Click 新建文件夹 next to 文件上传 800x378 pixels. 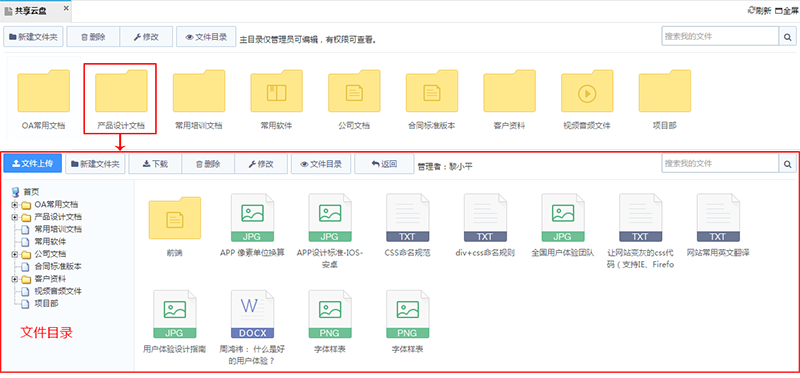click(x=95, y=164)
